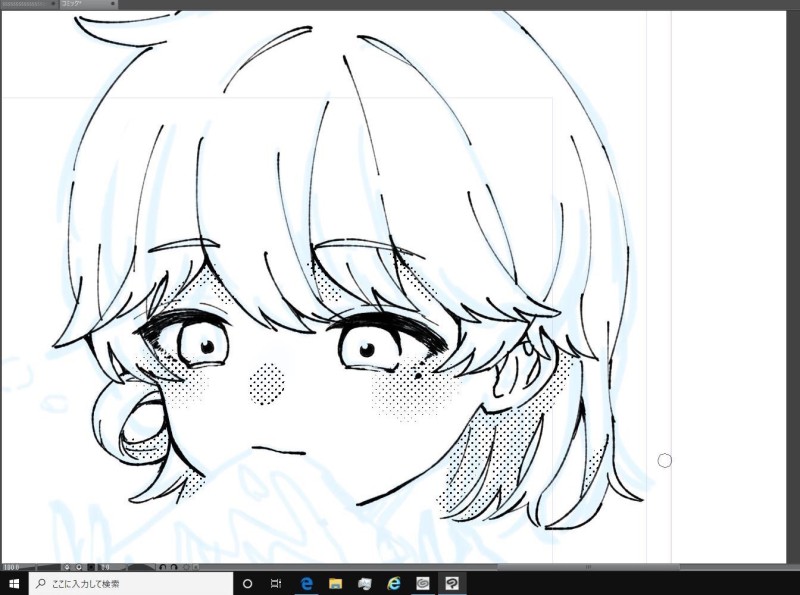Click the ここに入力して検索 search box
This screenshot has height=595, width=800.
[x=131, y=583]
